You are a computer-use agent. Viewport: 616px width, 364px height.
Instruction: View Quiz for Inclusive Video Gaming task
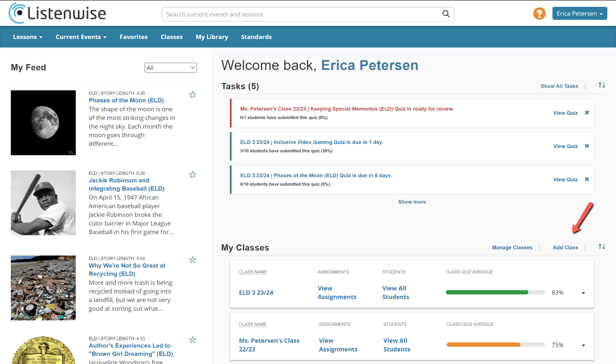pos(565,146)
